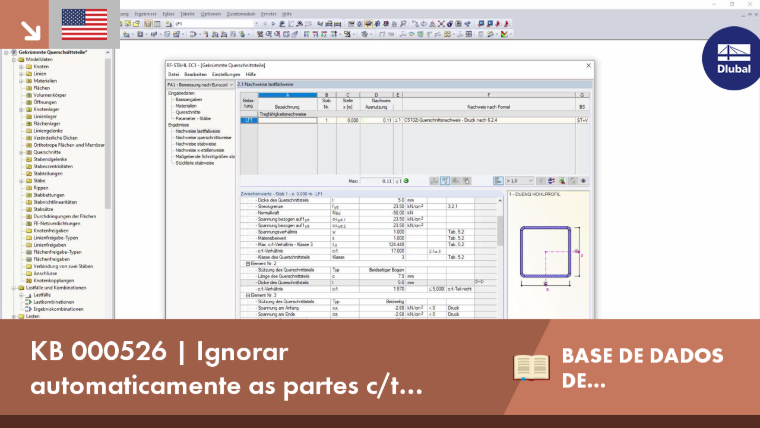Click the eye view icon in results toolbar
This screenshot has width=760, height=428.
[x=584, y=181]
